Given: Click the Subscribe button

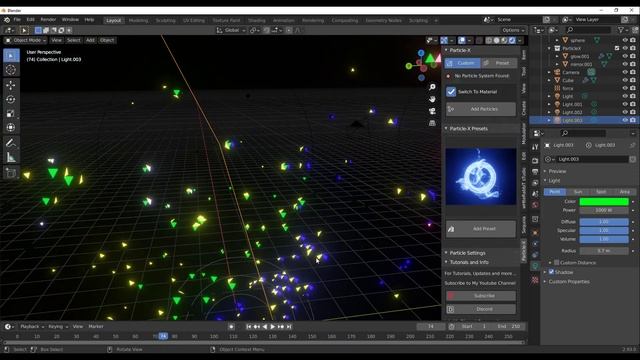Looking at the screenshot, I should pyautogui.click(x=481, y=296).
